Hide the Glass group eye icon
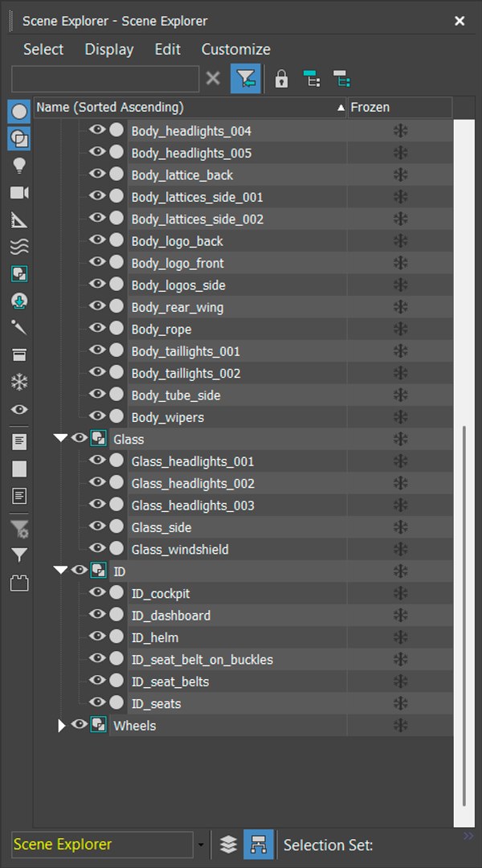The image size is (482, 868). coord(80,439)
